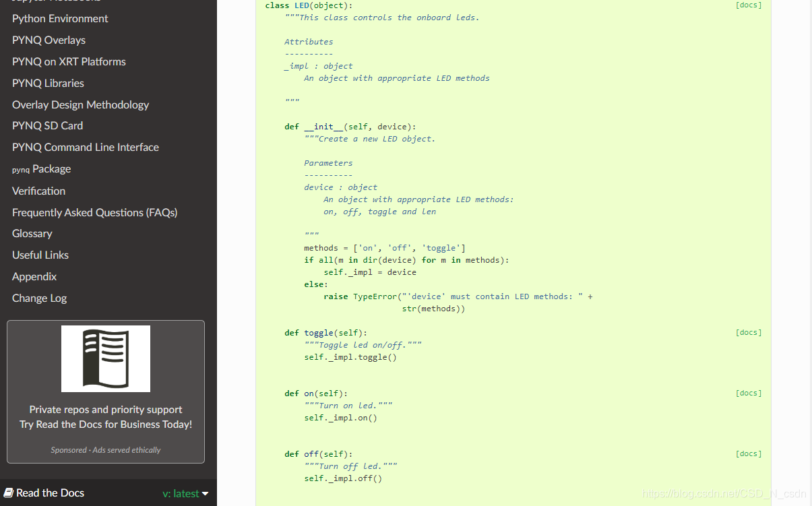Open Python Environment sidebar link
This screenshot has width=812, height=506.
pyautogui.click(x=60, y=18)
